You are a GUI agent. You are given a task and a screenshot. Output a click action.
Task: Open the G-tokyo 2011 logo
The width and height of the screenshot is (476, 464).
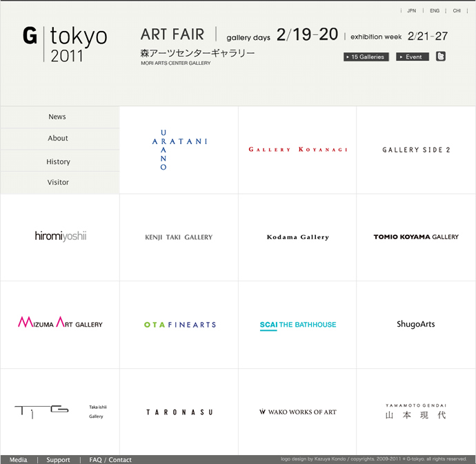pos(65,44)
